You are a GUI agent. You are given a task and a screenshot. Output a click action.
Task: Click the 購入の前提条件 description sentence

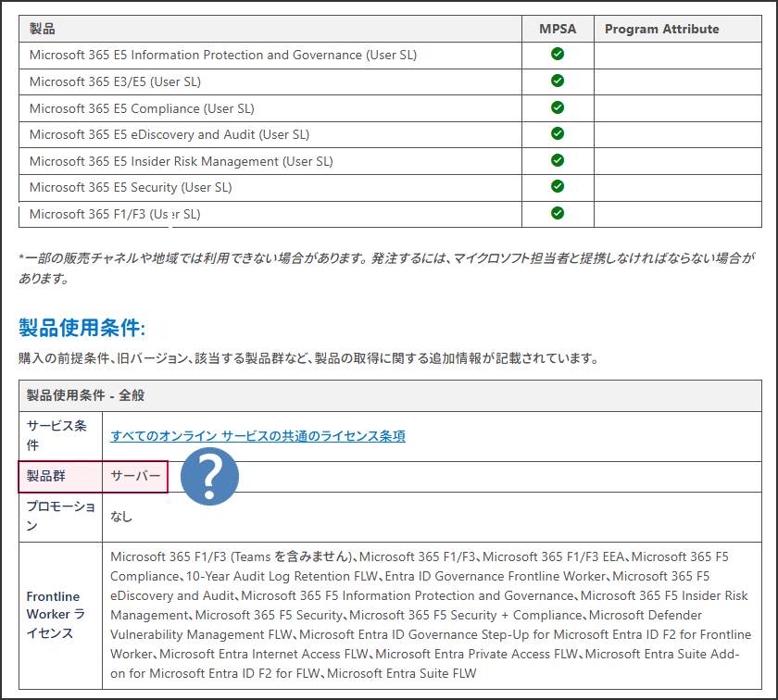tap(309, 358)
